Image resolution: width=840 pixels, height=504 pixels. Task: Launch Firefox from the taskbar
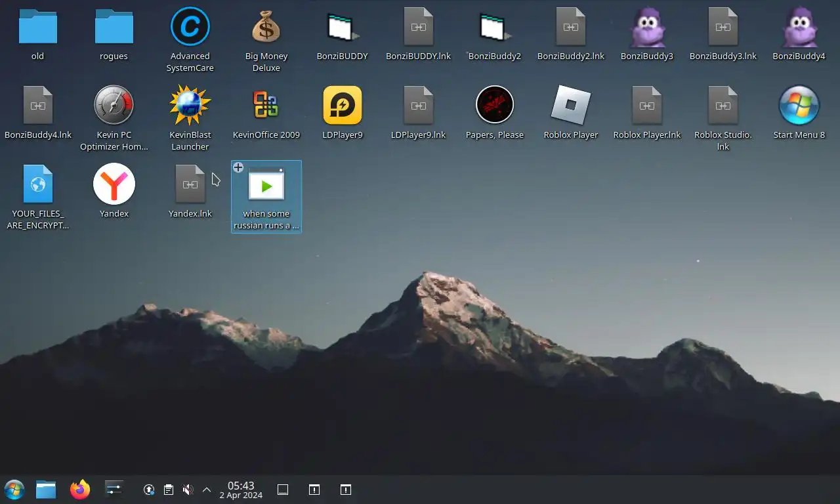[x=80, y=490]
